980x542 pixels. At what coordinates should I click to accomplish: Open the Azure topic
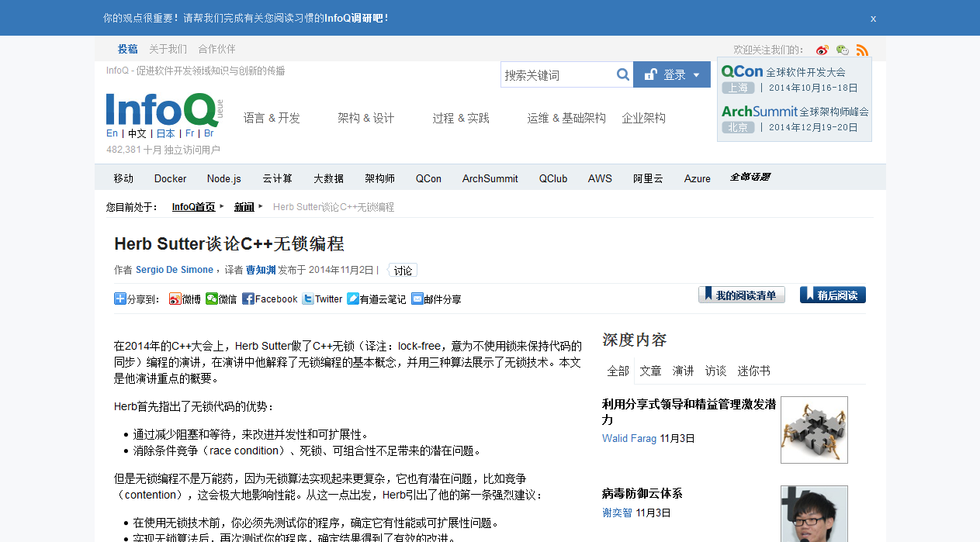point(698,178)
